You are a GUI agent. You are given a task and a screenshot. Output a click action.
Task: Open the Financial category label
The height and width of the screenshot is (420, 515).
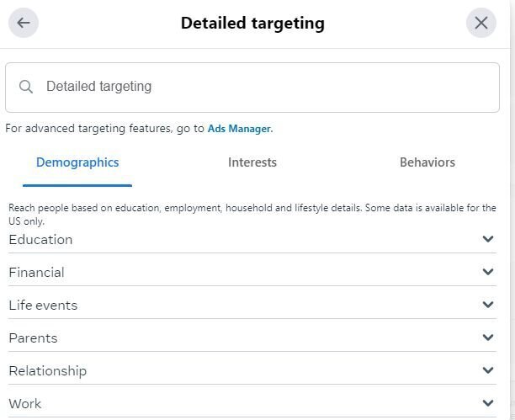pyautogui.click(x=36, y=273)
